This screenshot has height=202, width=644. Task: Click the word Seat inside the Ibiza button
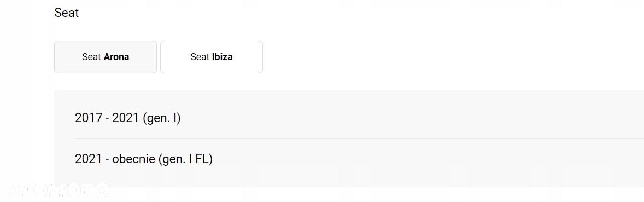click(x=200, y=57)
